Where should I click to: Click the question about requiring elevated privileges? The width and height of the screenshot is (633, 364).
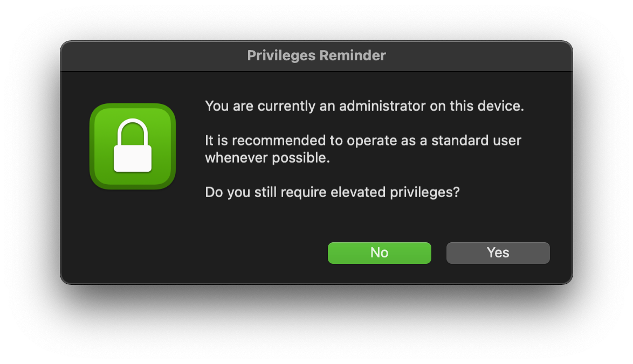(332, 192)
